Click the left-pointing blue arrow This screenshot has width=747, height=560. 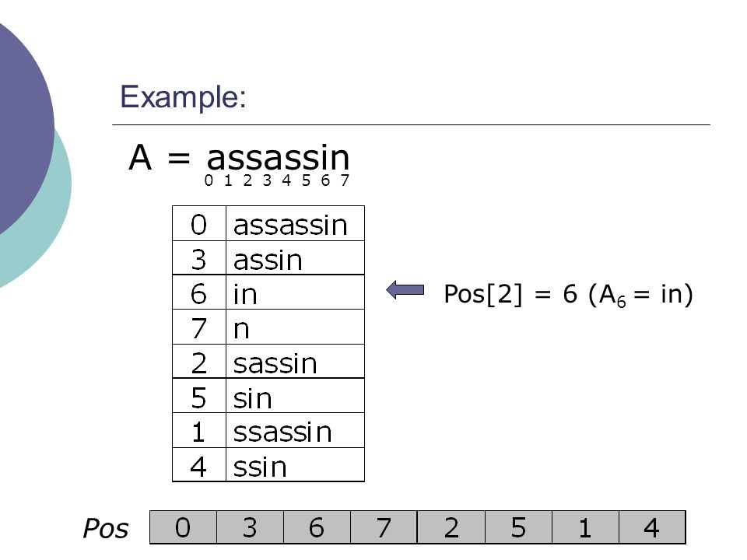pos(405,290)
